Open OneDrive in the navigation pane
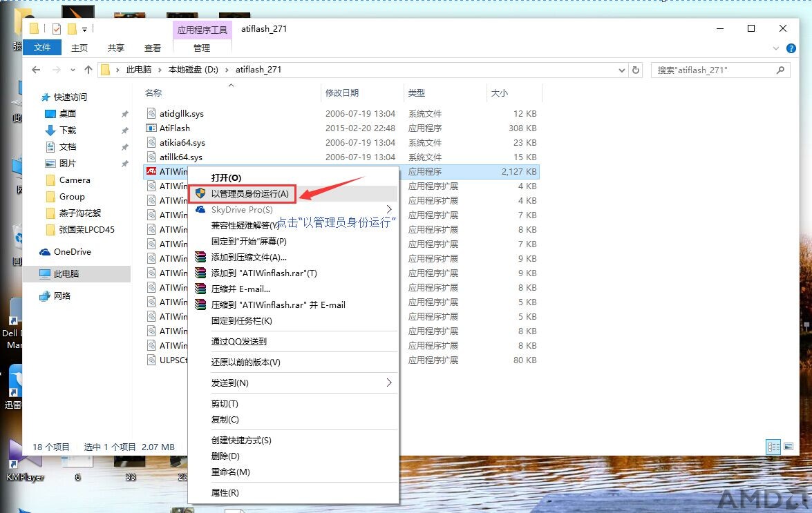 pos(72,252)
